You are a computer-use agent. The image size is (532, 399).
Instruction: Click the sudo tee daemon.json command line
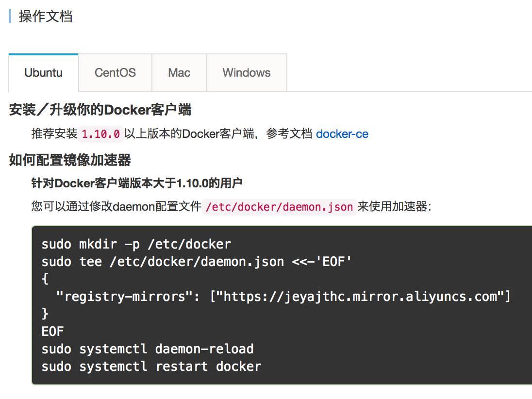(x=196, y=262)
